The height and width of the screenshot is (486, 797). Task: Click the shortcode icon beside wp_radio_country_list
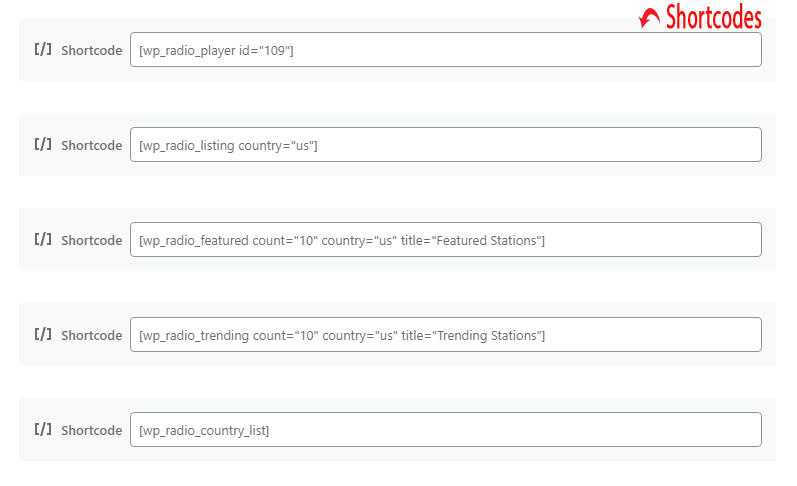42,429
